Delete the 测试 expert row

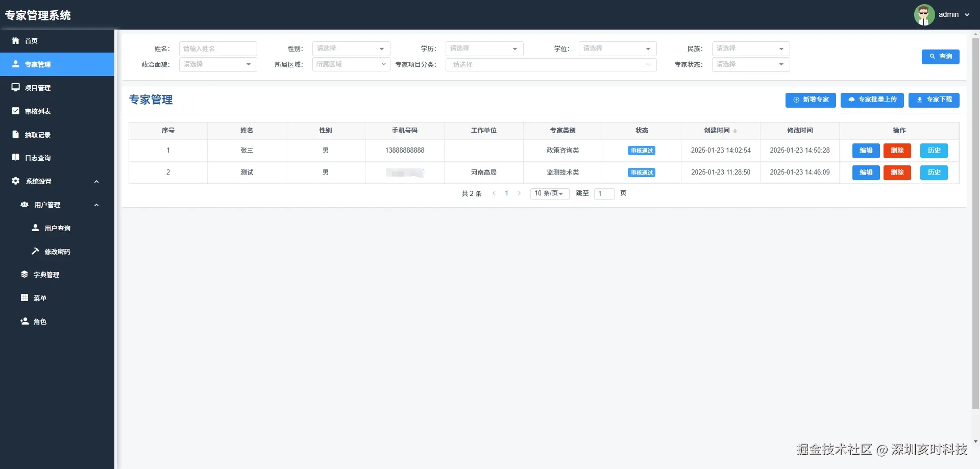[x=897, y=172]
